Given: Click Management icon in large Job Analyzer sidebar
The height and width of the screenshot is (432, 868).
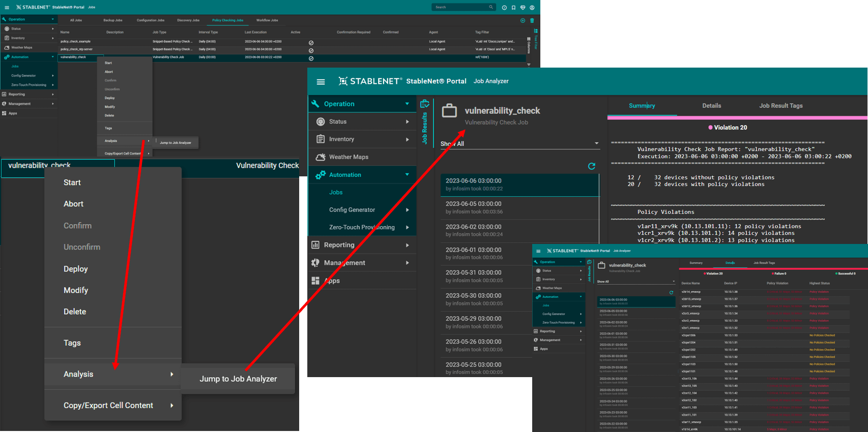Looking at the screenshot, I should tap(315, 263).
